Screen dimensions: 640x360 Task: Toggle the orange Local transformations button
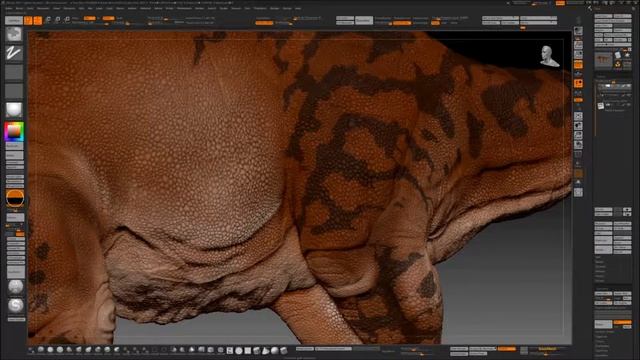(578, 83)
